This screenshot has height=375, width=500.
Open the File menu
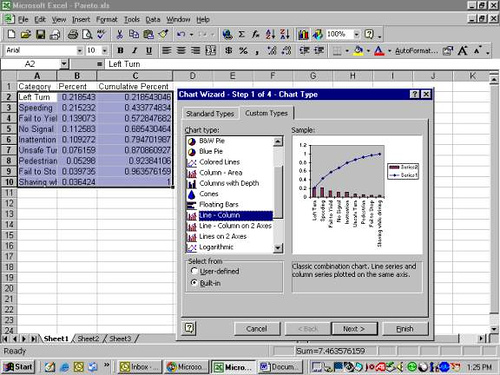pos(23,20)
